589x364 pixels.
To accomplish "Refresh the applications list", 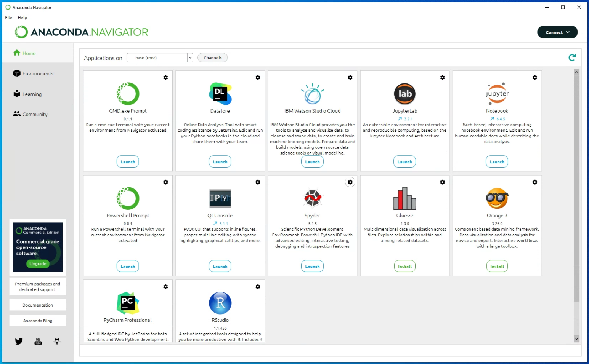I will (572, 57).
